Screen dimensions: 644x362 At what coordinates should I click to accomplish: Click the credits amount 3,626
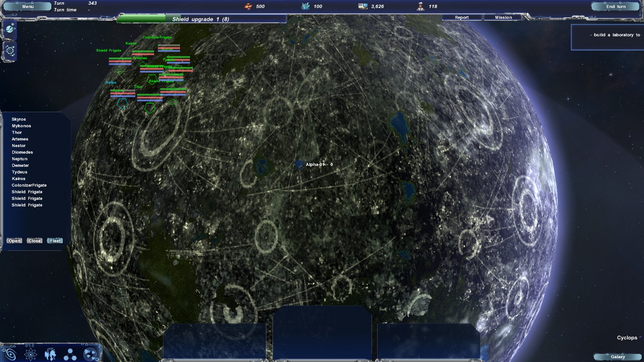point(378,7)
